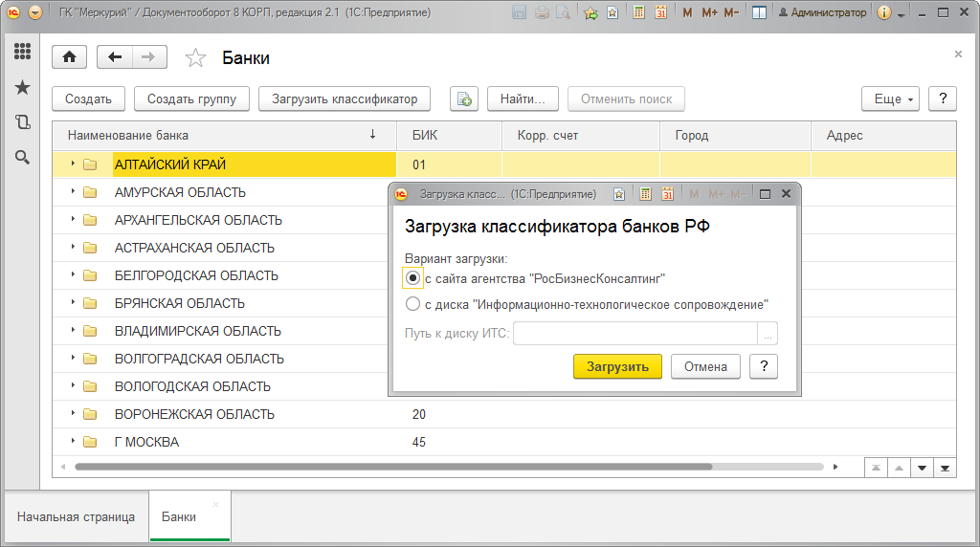Click the M memory button in title bar
The image size is (980, 547).
tap(687, 12)
